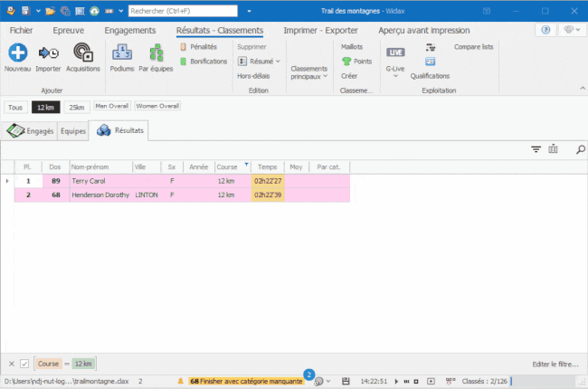Switch to the Engagements ribbon tab
588x389 pixels.
(x=129, y=30)
